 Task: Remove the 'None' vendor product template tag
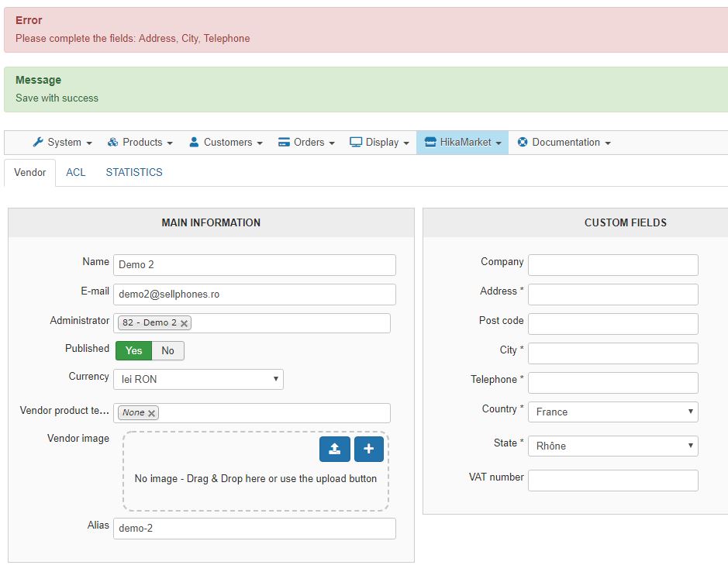pyautogui.click(x=151, y=413)
